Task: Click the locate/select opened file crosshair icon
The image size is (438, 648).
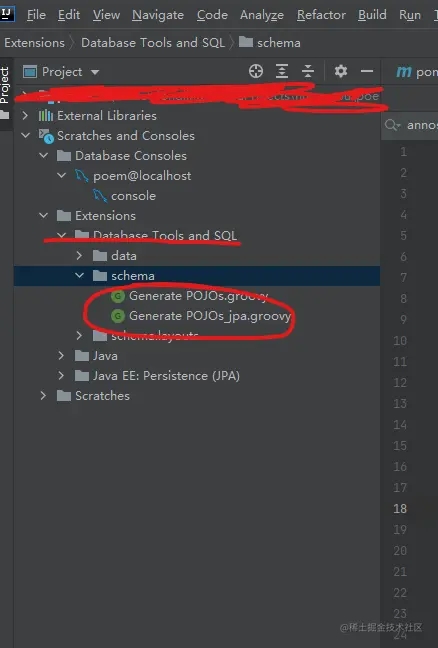Action: (256, 71)
